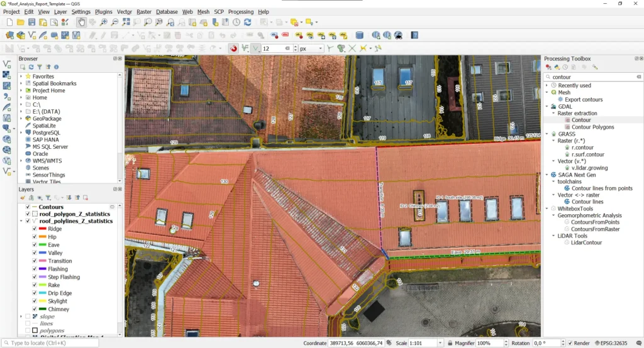Refresh the Browser panel
644x348 pixels.
coord(31,67)
